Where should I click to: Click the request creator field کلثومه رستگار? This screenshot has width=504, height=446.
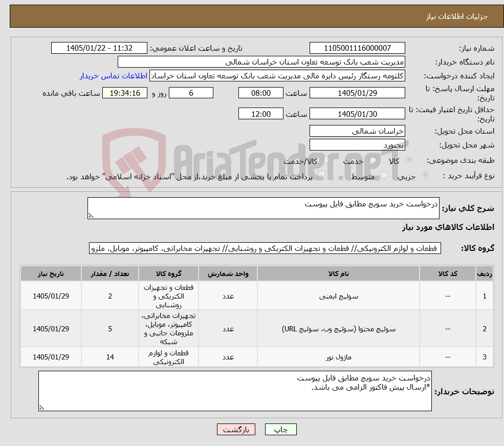tap(277, 76)
